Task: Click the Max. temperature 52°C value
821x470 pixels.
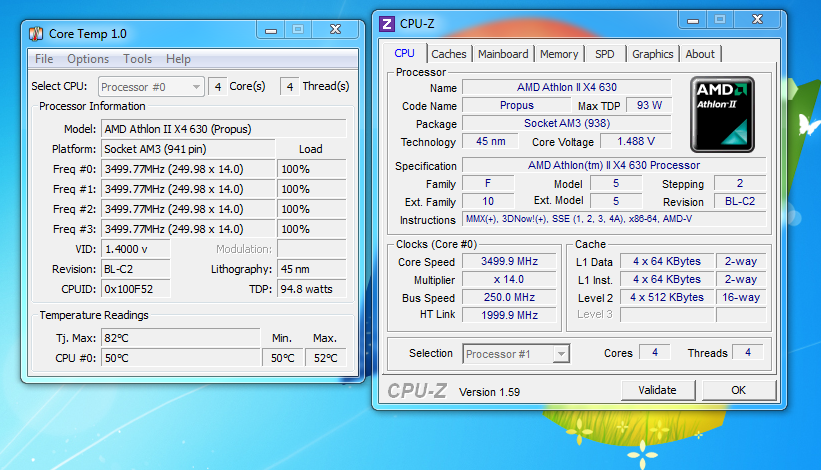Action: 325,358
